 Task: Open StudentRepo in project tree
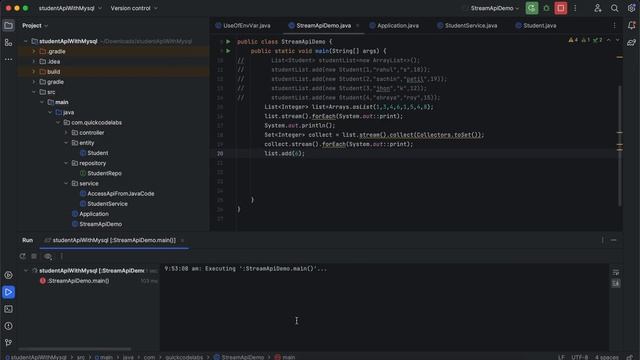(x=104, y=173)
